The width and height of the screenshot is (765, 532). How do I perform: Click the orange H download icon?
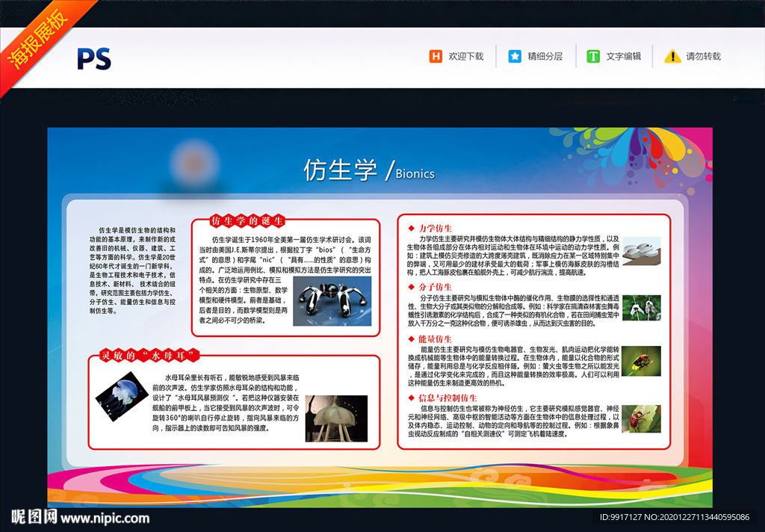pos(436,57)
